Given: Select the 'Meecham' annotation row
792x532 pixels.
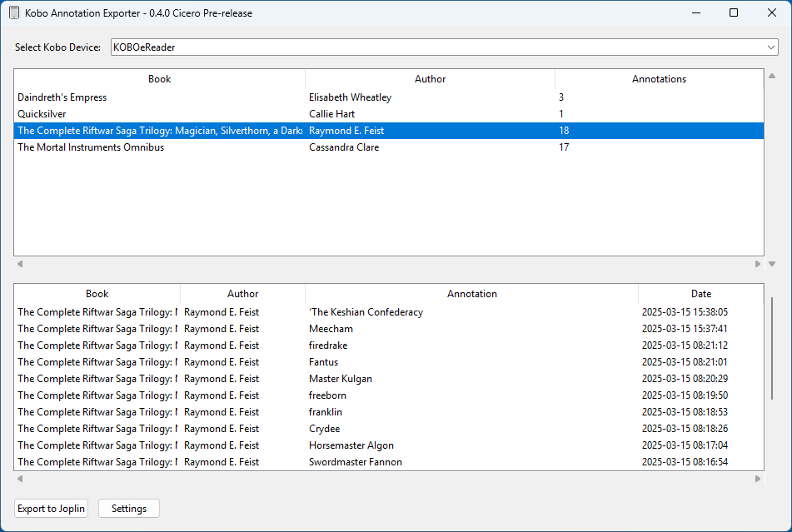Looking at the screenshot, I should point(331,329).
